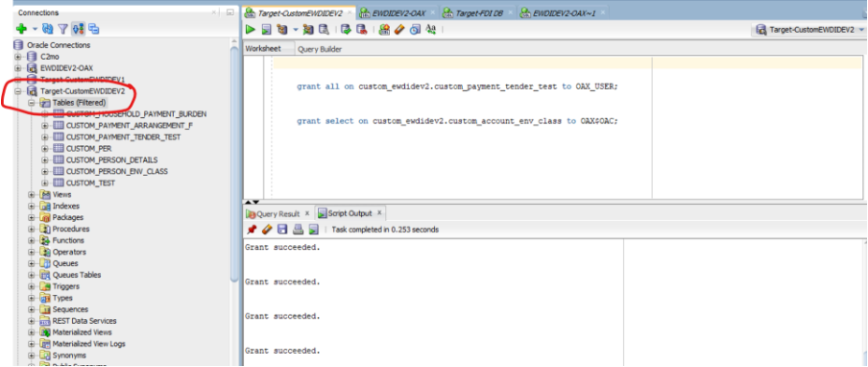The width and height of the screenshot is (868, 367).
Task: Select the Indexes folder
Action: point(65,206)
